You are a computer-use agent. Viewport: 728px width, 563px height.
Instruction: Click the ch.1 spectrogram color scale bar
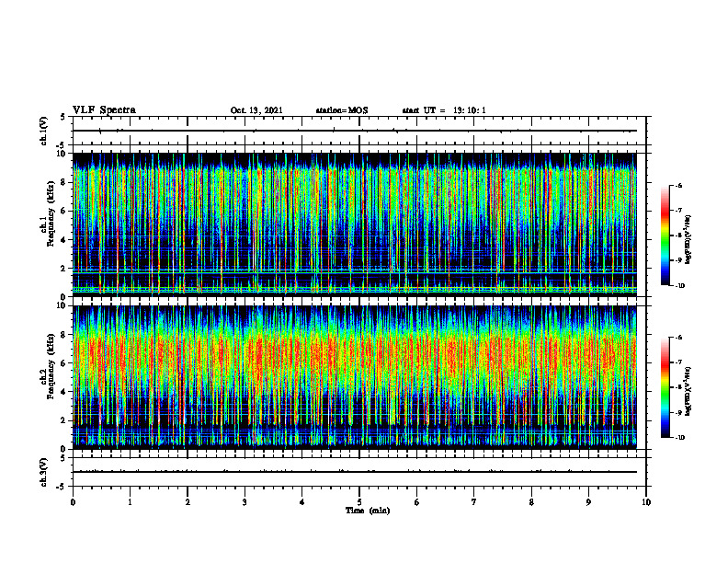(665, 236)
